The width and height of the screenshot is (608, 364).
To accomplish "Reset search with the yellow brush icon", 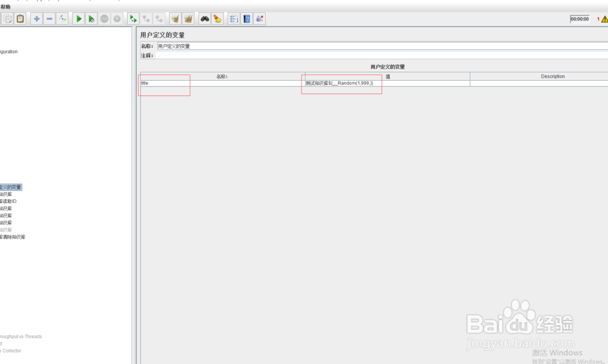I will click(218, 19).
